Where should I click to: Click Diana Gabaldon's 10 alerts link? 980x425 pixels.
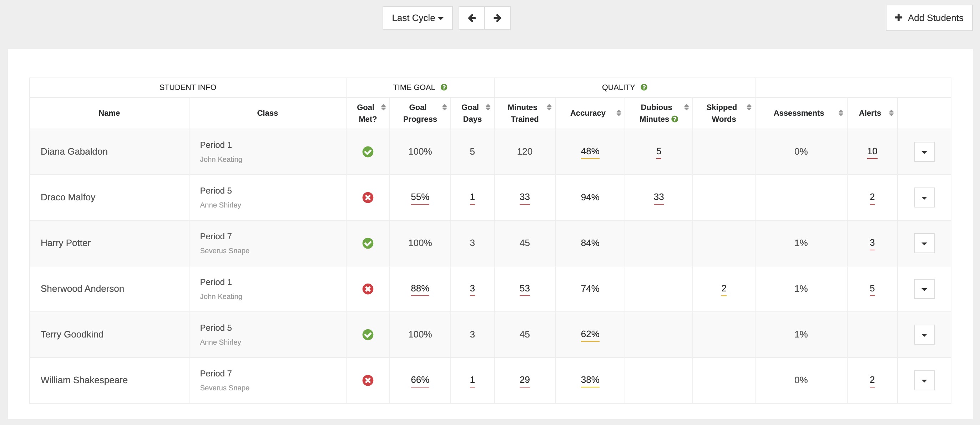click(x=872, y=151)
